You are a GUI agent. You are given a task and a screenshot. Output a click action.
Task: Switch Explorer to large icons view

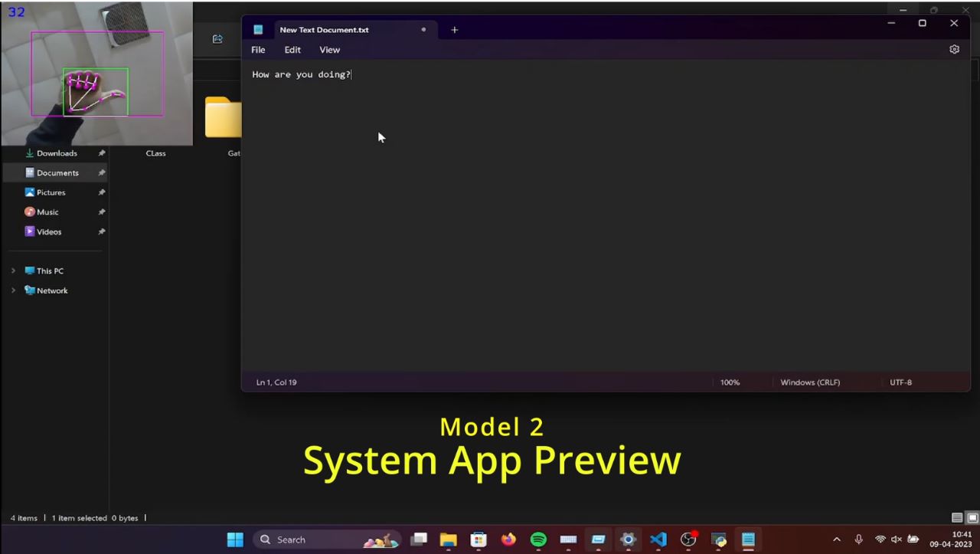972,518
